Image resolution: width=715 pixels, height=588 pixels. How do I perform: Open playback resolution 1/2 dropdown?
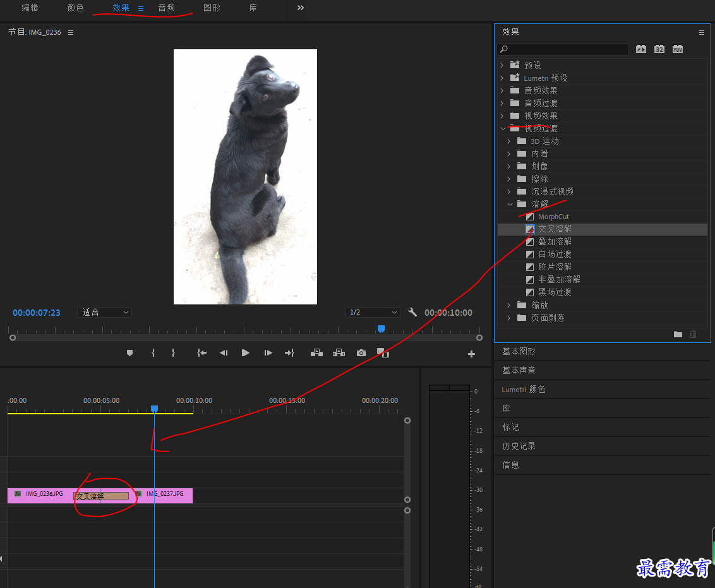pyautogui.click(x=373, y=312)
